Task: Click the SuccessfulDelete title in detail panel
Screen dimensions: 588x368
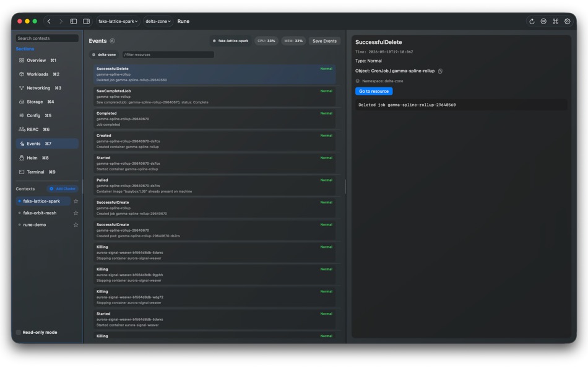Action: [378, 42]
